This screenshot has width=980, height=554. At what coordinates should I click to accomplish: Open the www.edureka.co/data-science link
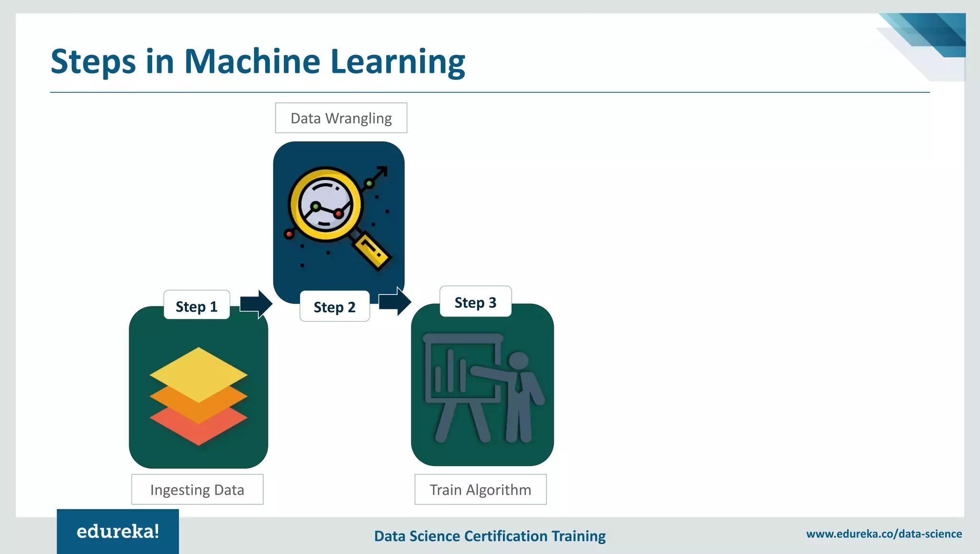(x=884, y=534)
